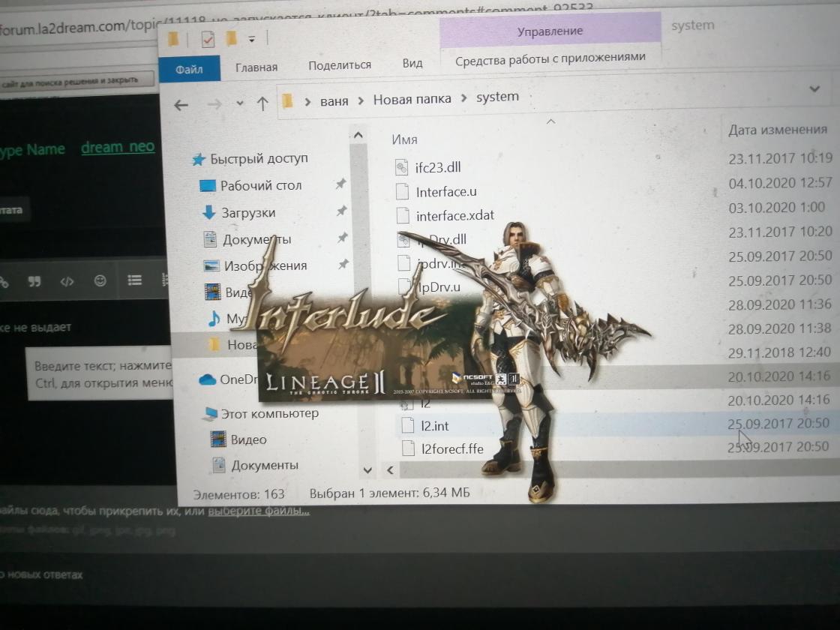Open the emoji picker smiley icon
Image resolution: width=840 pixels, height=630 pixels.
tap(100, 281)
